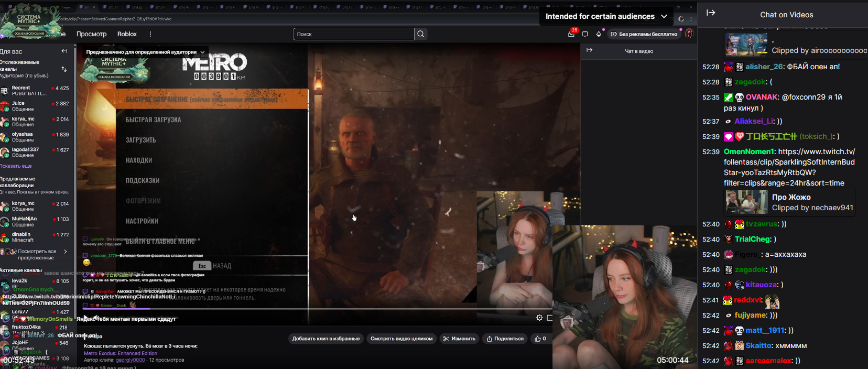868x369 pixels.
Task: Click TrialCheg username in chat
Action: [x=753, y=239]
